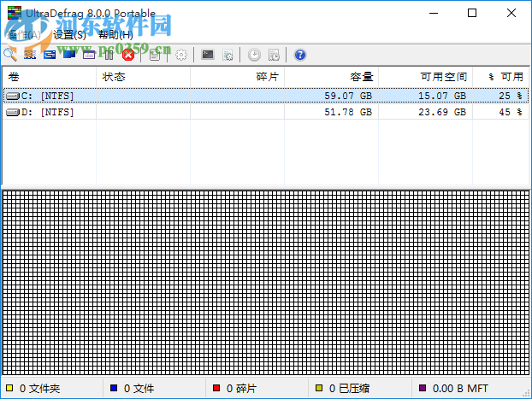Click the purple MFT legend swatch
Viewport: 532px width, 399px height.
coord(423,388)
